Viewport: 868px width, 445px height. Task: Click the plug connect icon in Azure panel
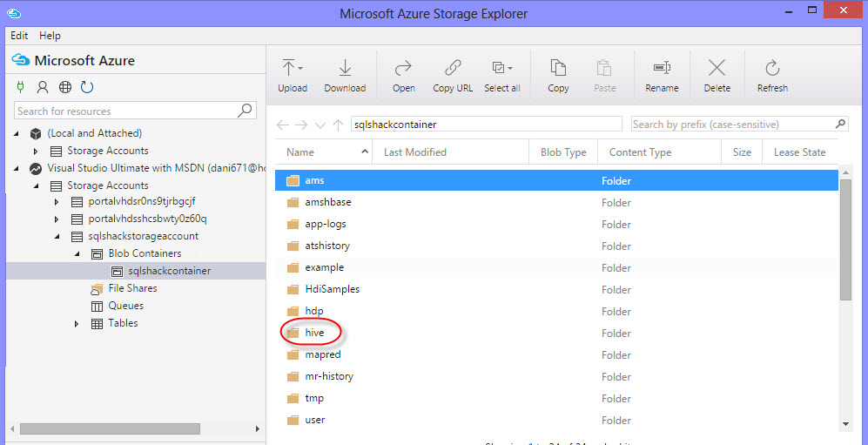tap(20, 87)
